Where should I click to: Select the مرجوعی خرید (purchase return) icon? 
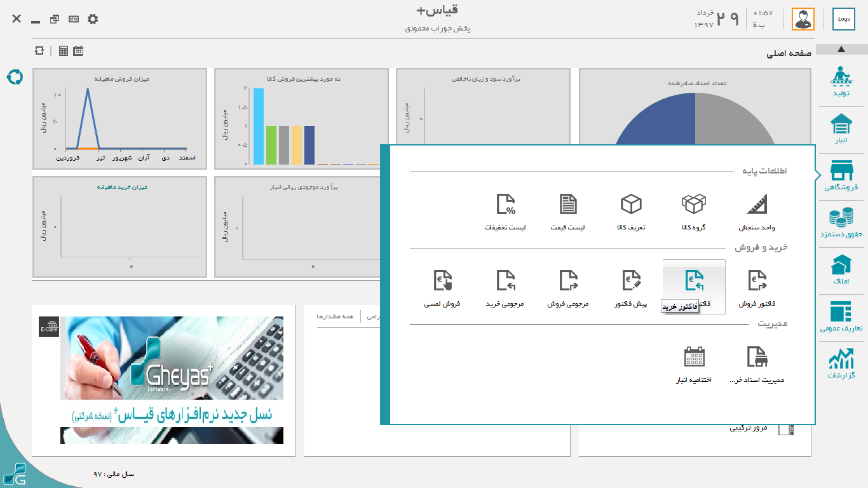coord(505,286)
